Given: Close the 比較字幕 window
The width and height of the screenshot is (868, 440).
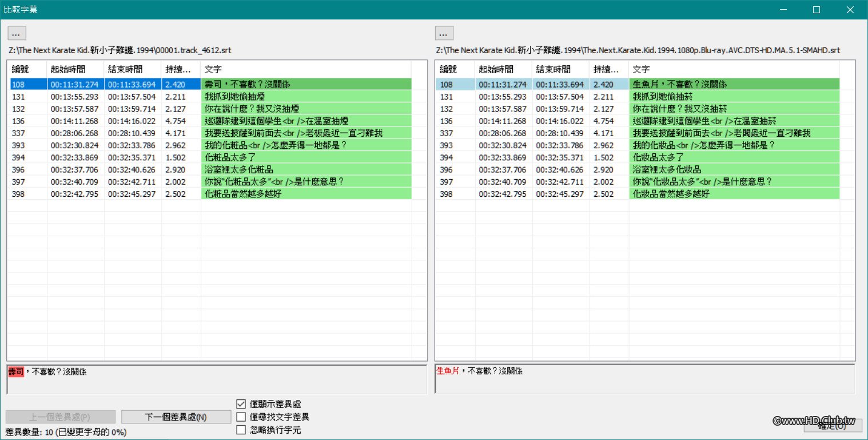Looking at the screenshot, I should click(x=850, y=10).
